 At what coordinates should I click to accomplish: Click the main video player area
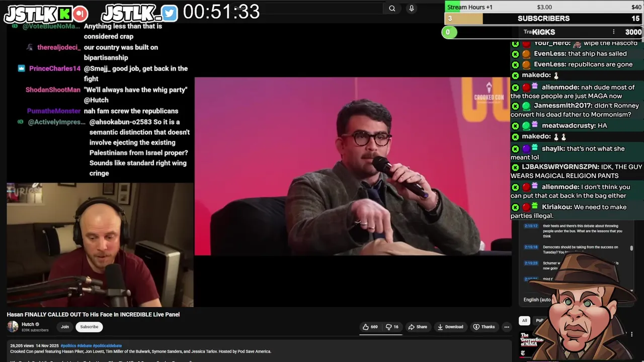click(353, 166)
